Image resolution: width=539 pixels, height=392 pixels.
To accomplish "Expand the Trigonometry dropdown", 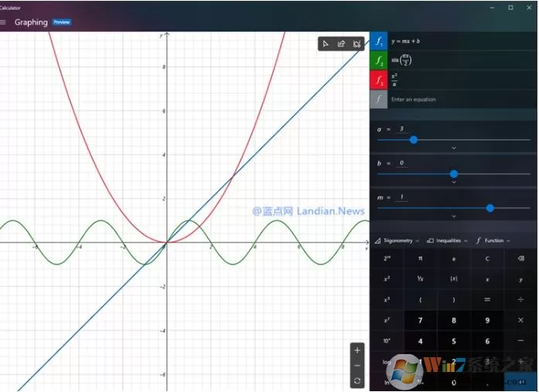I will click(397, 240).
